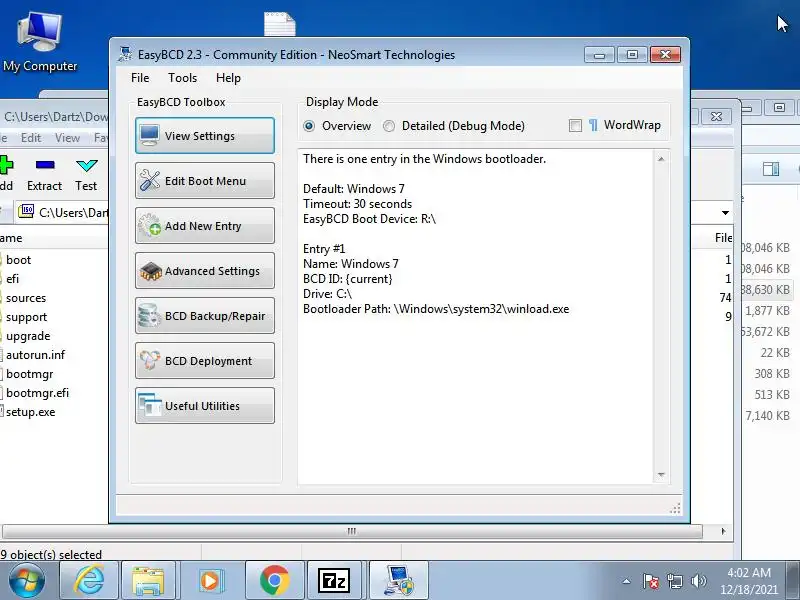Select the sources folder in 7-Zip

click(x=26, y=298)
